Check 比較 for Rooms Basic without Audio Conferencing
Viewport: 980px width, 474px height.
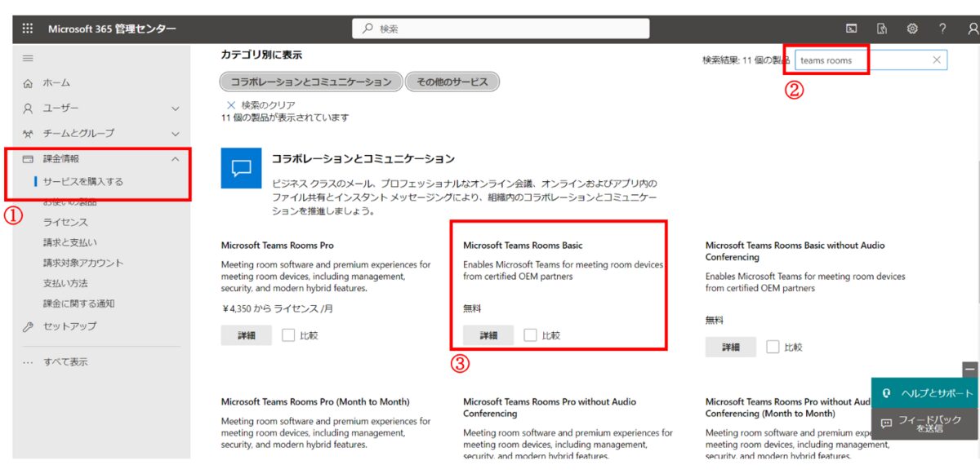coord(773,347)
